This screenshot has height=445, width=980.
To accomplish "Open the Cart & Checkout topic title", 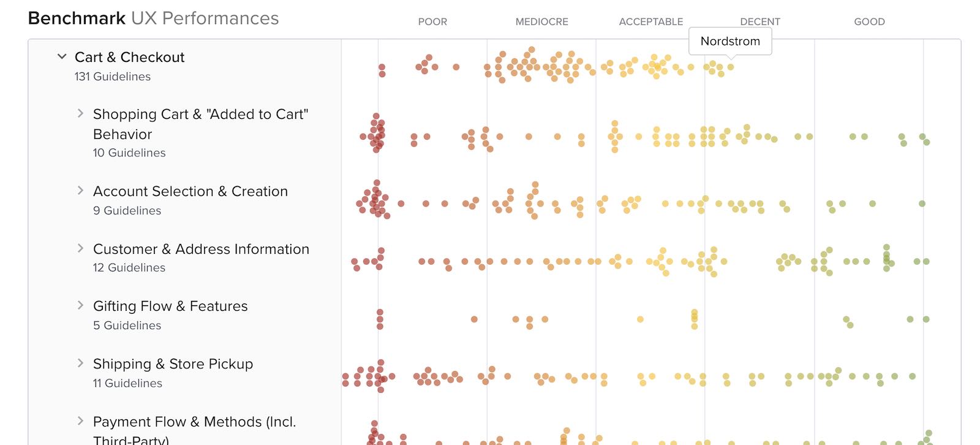I will [129, 57].
